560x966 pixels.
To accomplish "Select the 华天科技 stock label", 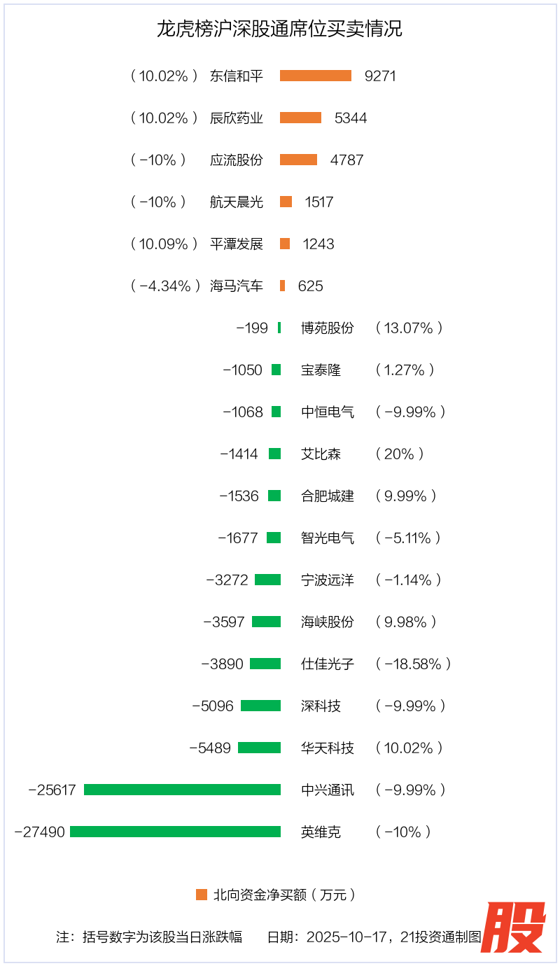I will [328, 748].
